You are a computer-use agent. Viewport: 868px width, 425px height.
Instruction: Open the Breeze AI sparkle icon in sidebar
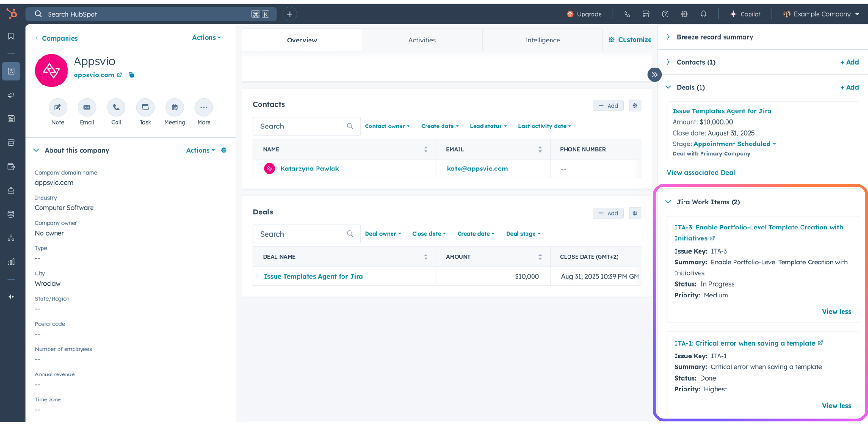tap(11, 297)
